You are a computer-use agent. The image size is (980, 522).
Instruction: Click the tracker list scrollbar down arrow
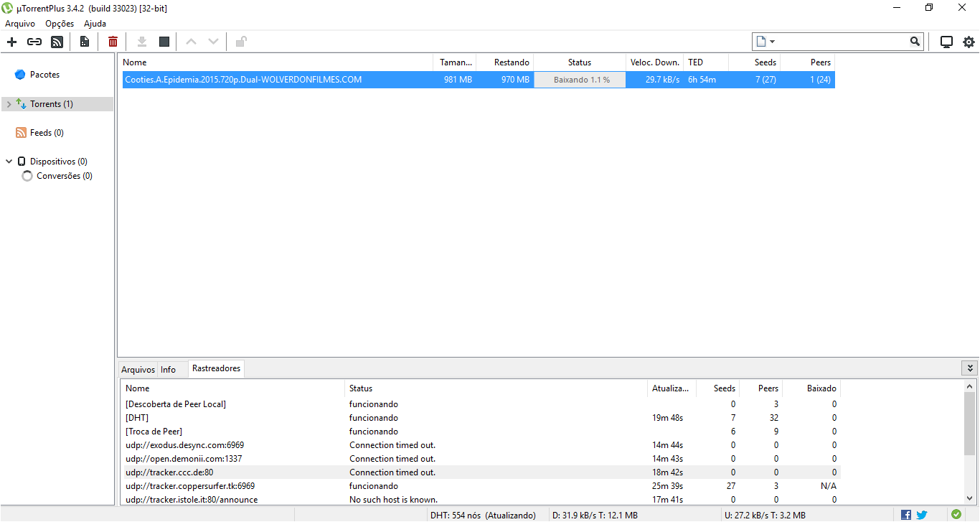(x=970, y=498)
